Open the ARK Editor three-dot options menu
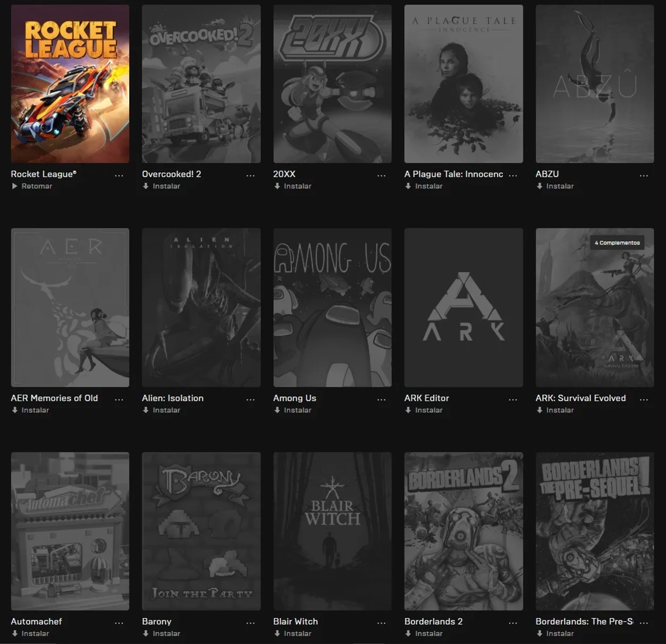 coord(513,400)
